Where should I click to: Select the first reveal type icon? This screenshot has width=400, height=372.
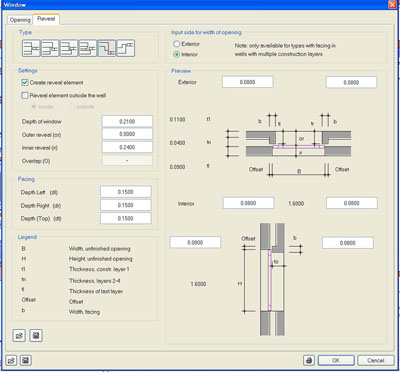pos(31,48)
